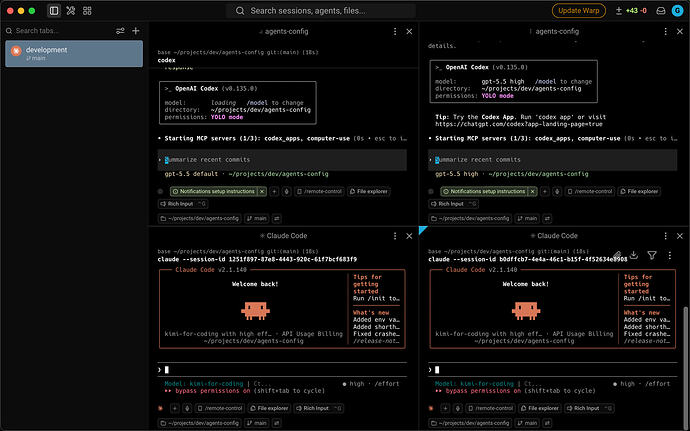Open the chatgpt.com/codex link in top-right pane
The image size is (690, 431).
tap(519, 124)
